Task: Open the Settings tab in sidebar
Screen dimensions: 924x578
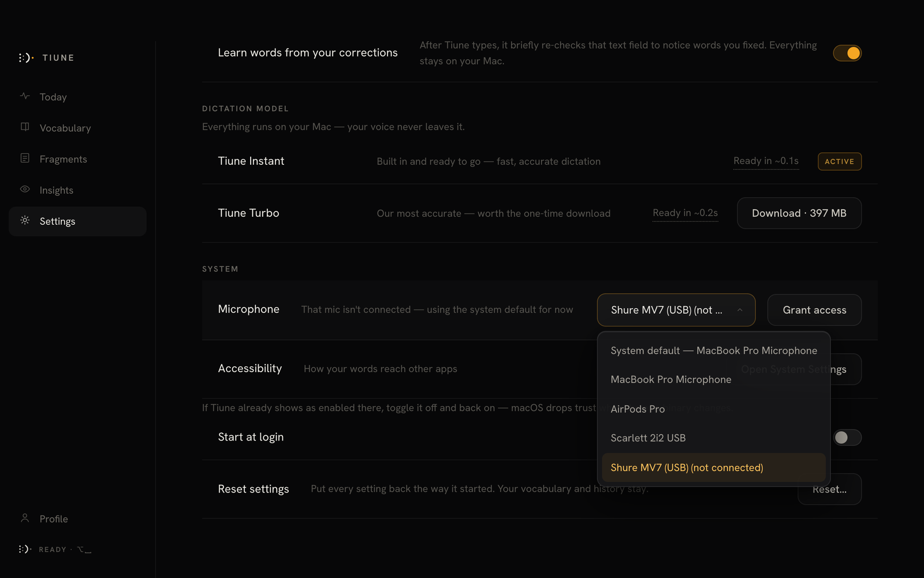Action: 77,221
